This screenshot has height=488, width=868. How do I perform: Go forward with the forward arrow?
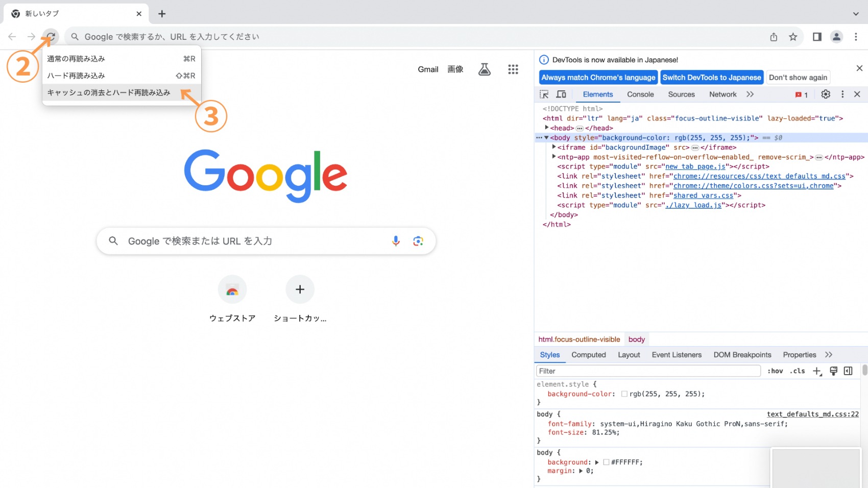click(31, 37)
